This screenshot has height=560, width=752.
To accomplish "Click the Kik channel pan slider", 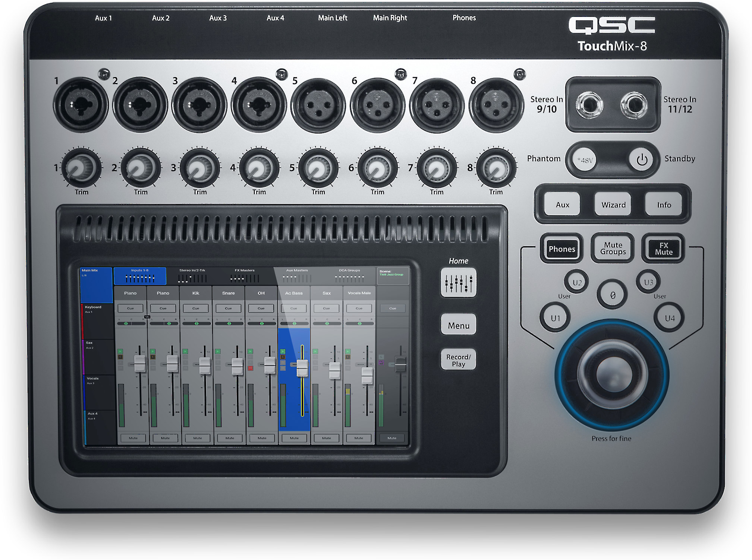I will tap(196, 323).
